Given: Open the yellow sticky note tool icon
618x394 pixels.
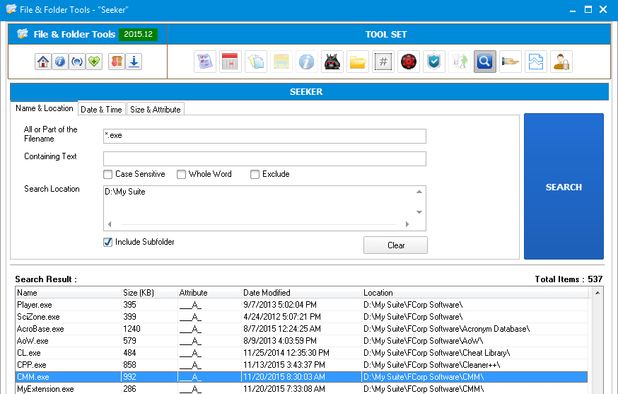Looking at the screenshot, I should tap(281, 61).
